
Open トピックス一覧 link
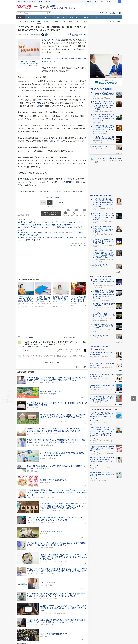click(115, 22)
